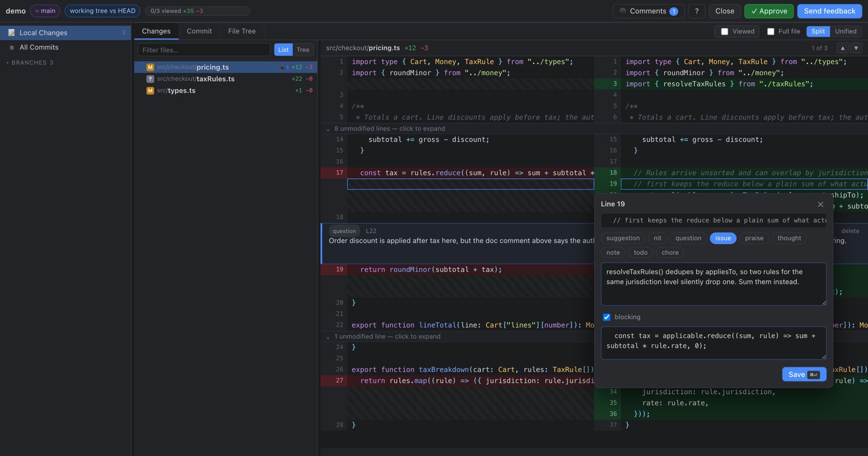The width and height of the screenshot is (868, 456).
Task: Open the working tree vs HEAD selector
Action: tap(102, 11)
